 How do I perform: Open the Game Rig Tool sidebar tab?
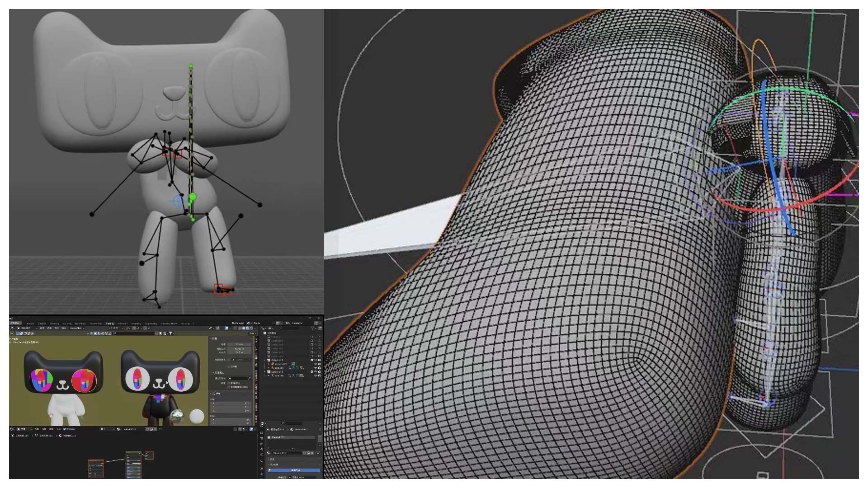point(256,392)
